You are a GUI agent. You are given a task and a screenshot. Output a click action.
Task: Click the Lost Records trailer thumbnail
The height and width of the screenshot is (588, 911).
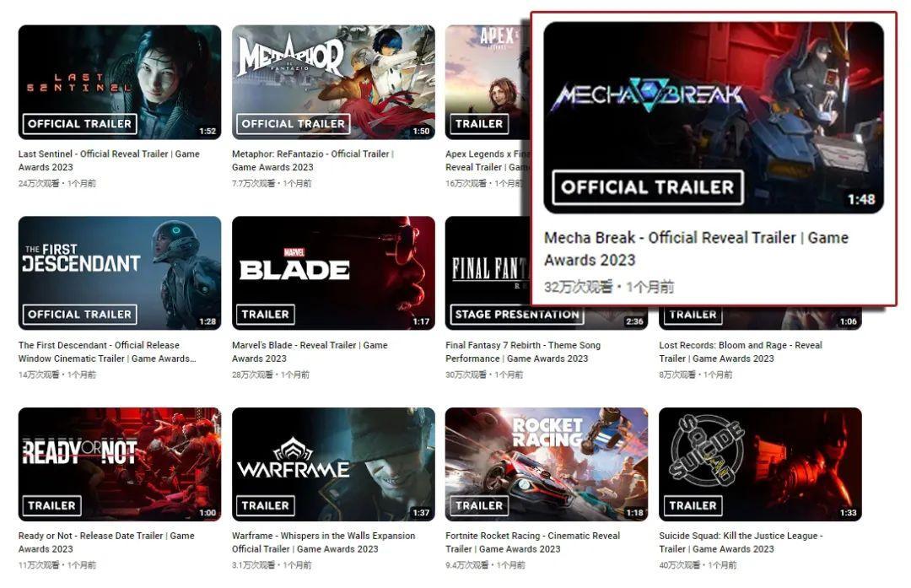tap(760, 318)
